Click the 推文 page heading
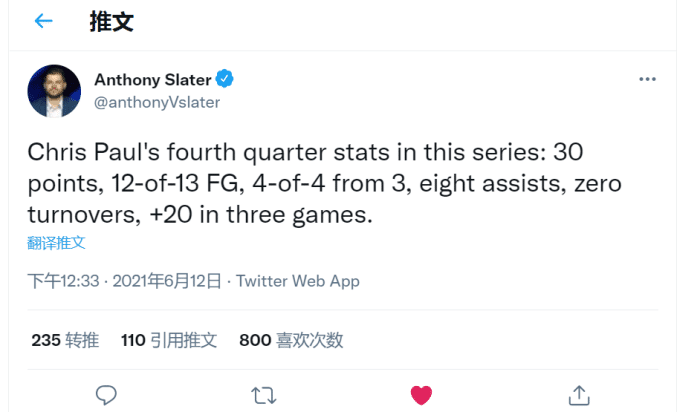 [x=111, y=21]
